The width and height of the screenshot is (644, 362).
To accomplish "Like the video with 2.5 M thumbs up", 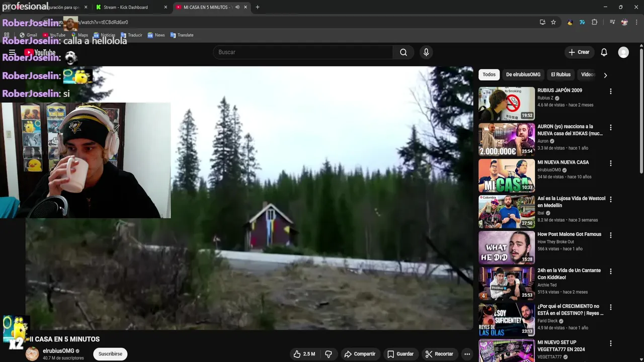I will pos(305,354).
